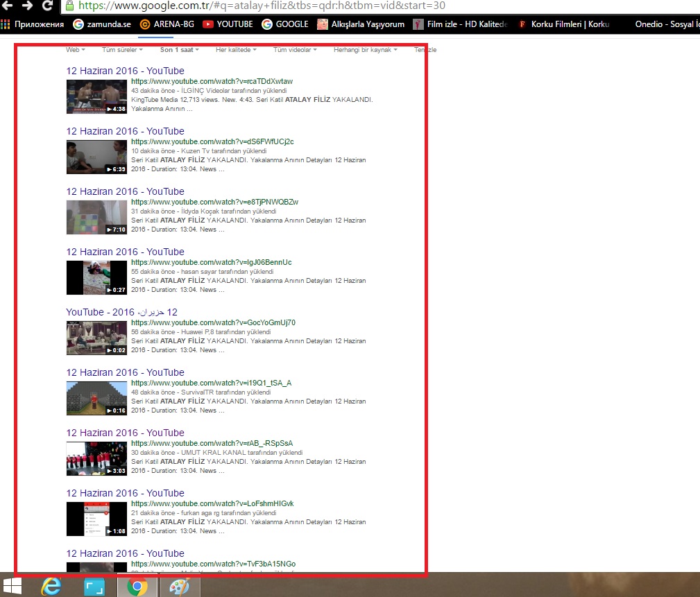Open the Film izle - HD Kalitede bookmark
The height and width of the screenshot is (597, 700).
460,24
